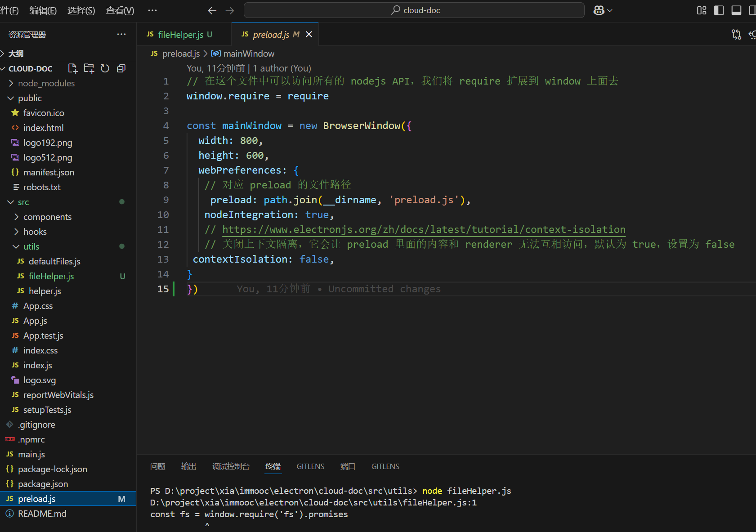Navigate forward with the right arrow
This screenshot has height=532, width=756.
point(230,10)
